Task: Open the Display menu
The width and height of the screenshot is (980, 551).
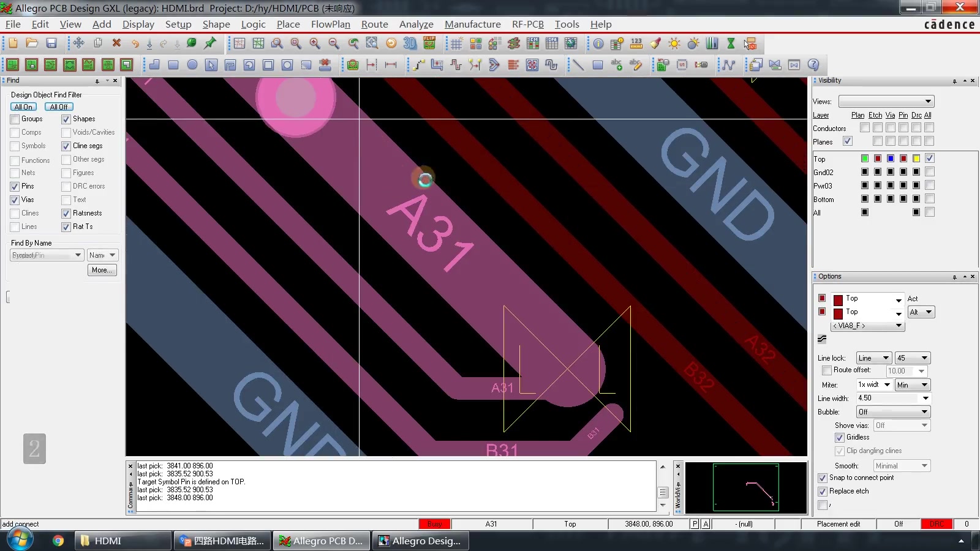Action: (138, 24)
